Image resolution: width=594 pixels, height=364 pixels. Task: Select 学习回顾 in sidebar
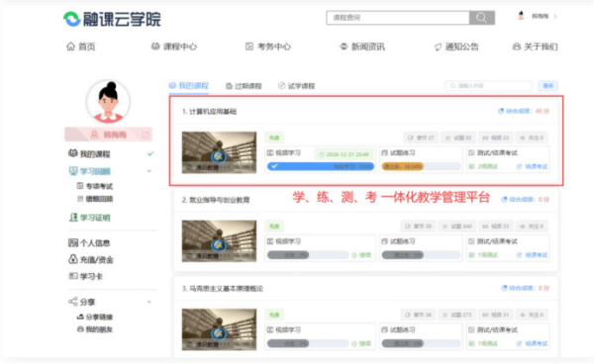(x=90, y=171)
